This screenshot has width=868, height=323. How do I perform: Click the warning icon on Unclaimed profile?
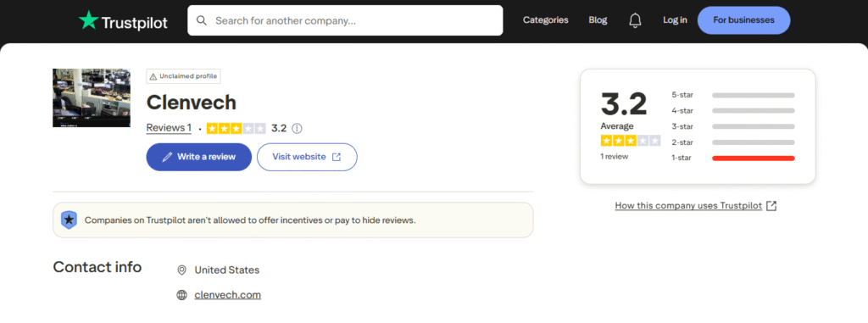pos(153,76)
